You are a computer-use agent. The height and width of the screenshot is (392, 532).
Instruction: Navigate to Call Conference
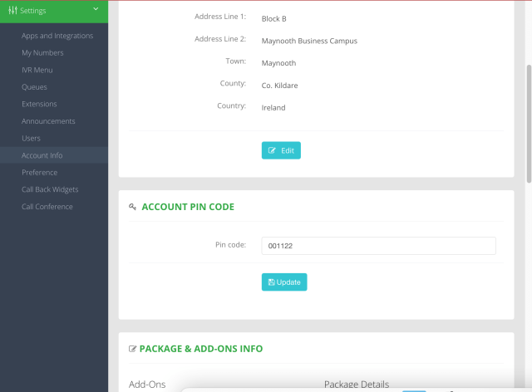point(47,207)
